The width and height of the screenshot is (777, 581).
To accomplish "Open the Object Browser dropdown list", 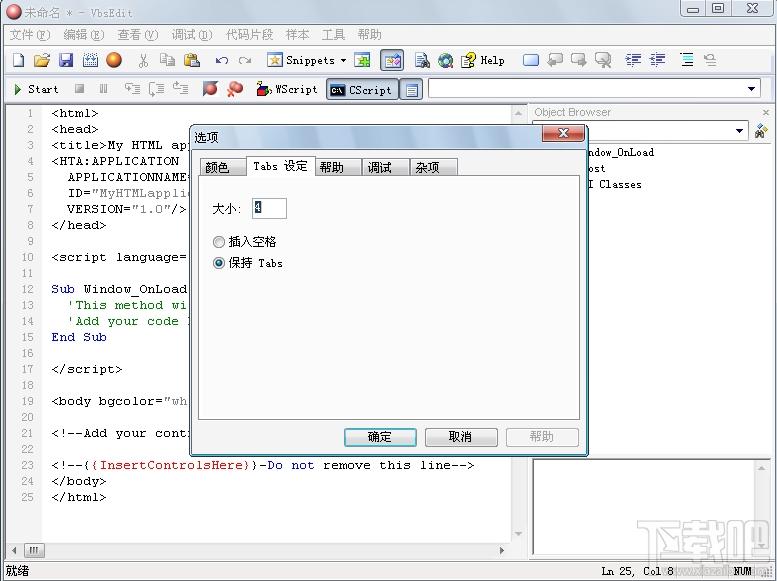I will [739, 131].
